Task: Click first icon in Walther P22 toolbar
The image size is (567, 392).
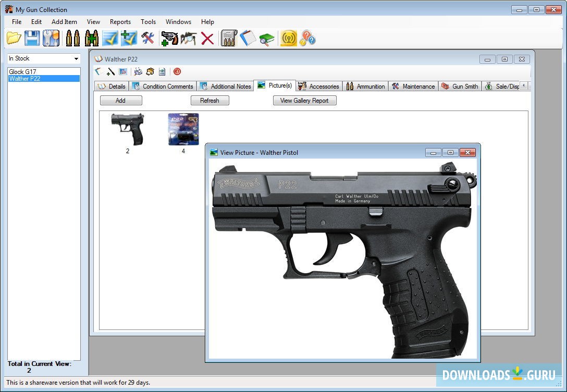Action: pyautogui.click(x=98, y=71)
